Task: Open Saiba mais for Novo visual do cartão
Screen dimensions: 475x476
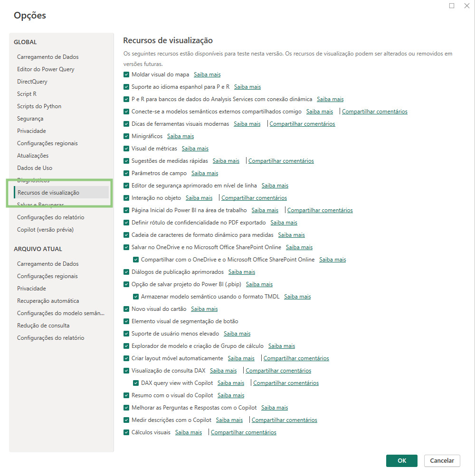Action: click(x=204, y=309)
